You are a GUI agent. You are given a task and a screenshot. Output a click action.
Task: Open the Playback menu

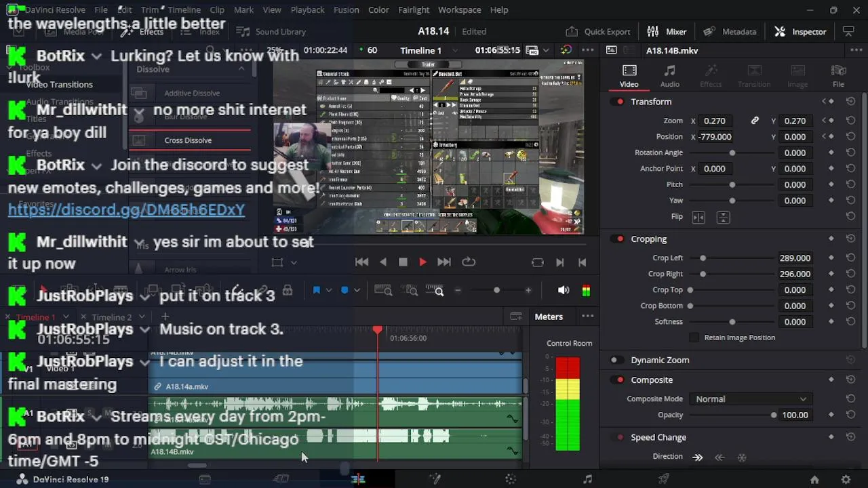click(x=307, y=9)
